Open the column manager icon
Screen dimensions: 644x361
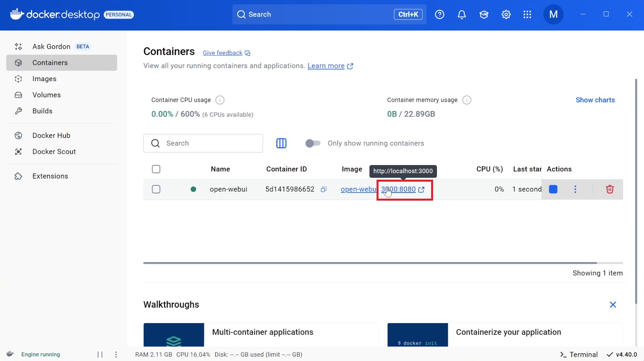click(281, 143)
